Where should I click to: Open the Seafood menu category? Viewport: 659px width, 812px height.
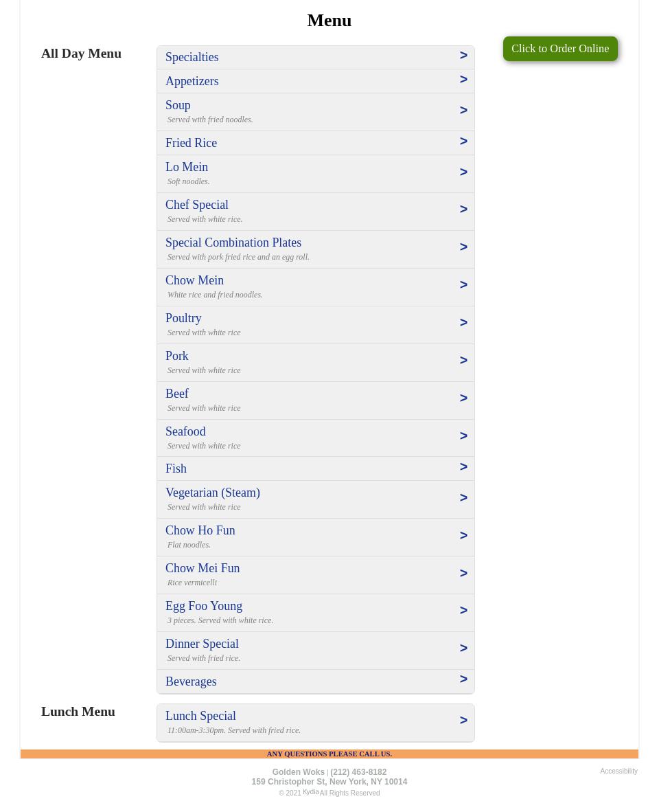316,438
